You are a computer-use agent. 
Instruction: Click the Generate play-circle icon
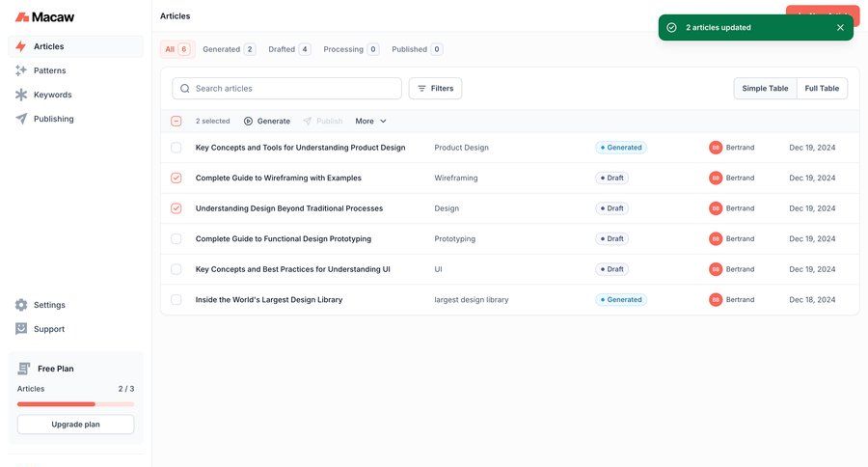click(x=249, y=121)
